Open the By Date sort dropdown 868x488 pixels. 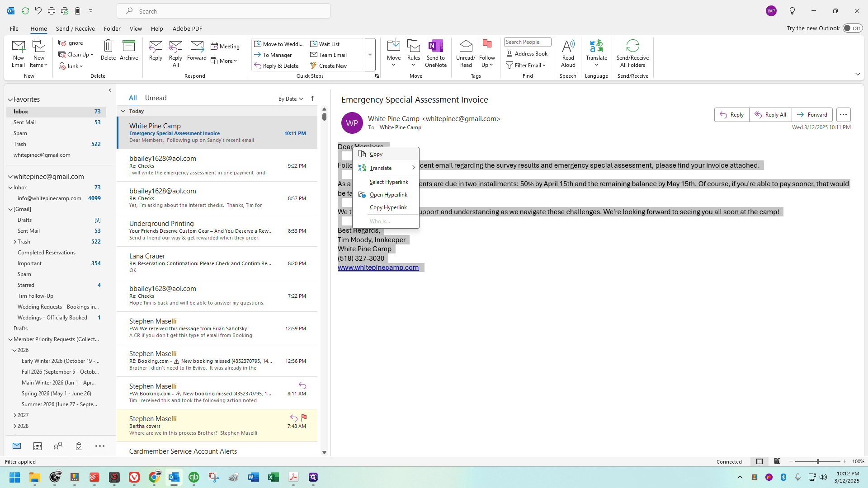(x=291, y=99)
